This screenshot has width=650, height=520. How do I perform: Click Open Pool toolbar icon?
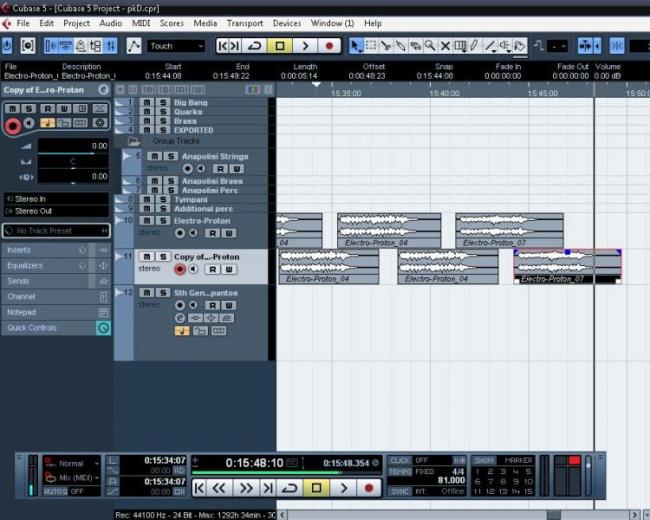click(x=96, y=46)
